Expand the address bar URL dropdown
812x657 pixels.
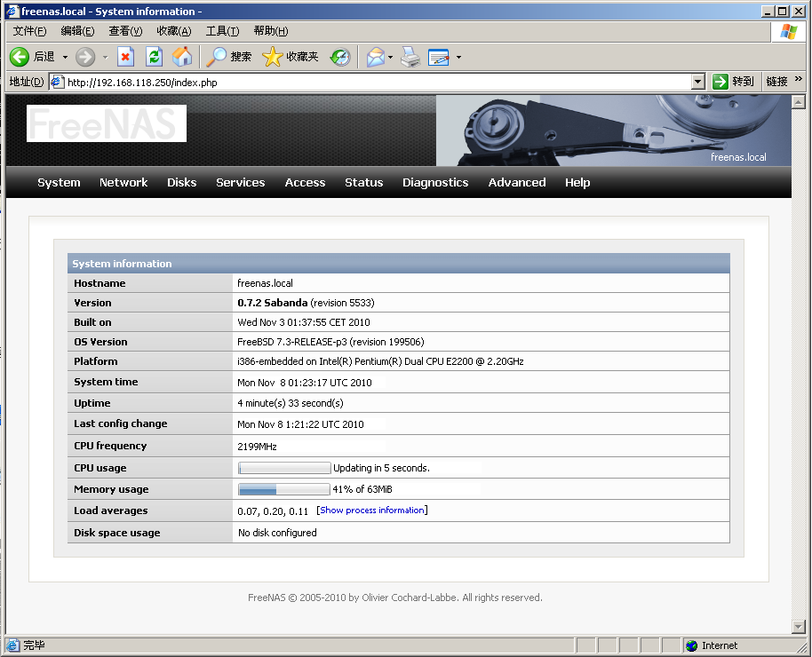point(698,82)
